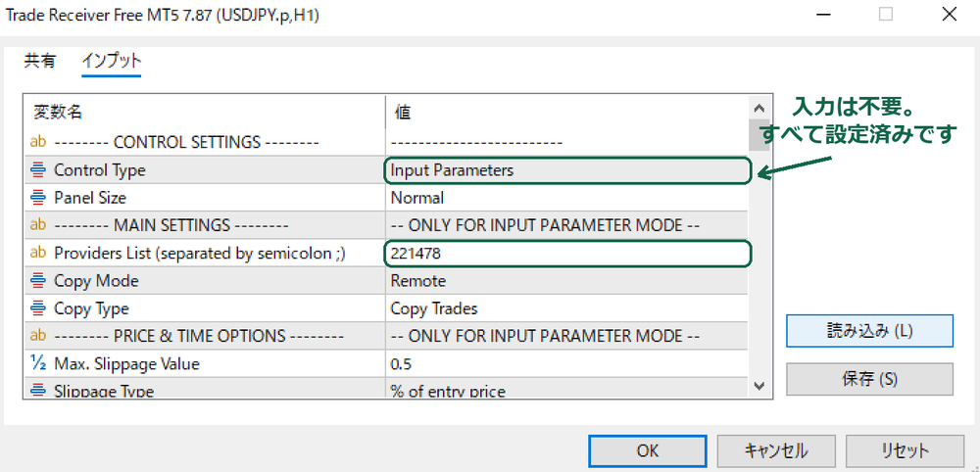The width and height of the screenshot is (980, 472).
Task: Click the 変数名 column header
Action: [x=58, y=113]
